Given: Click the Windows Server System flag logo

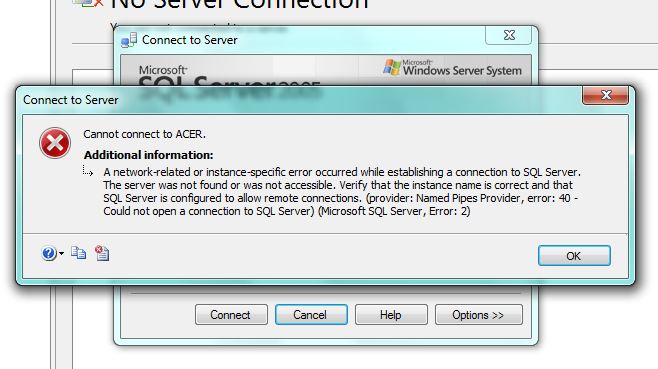Looking at the screenshot, I should click(392, 67).
